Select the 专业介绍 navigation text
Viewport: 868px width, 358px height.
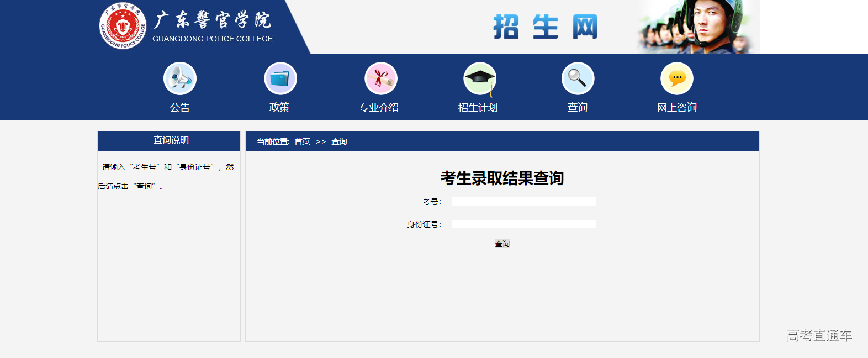tap(379, 108)
